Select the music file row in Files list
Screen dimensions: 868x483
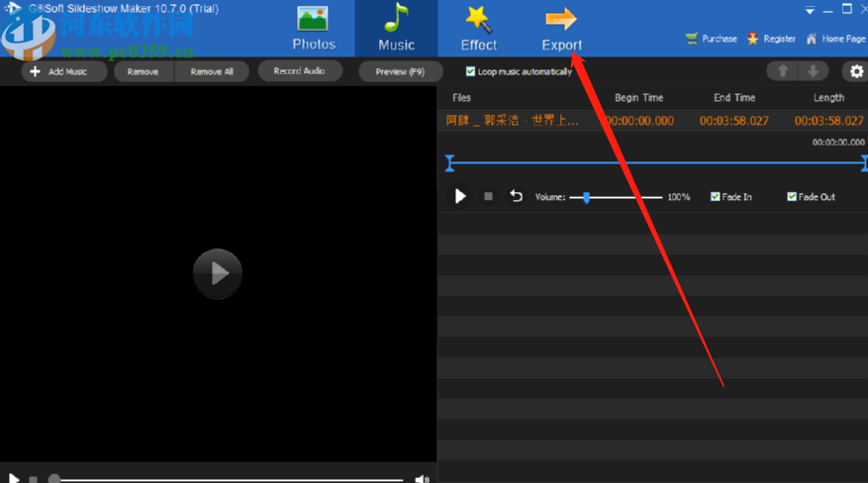pos(653,120)
